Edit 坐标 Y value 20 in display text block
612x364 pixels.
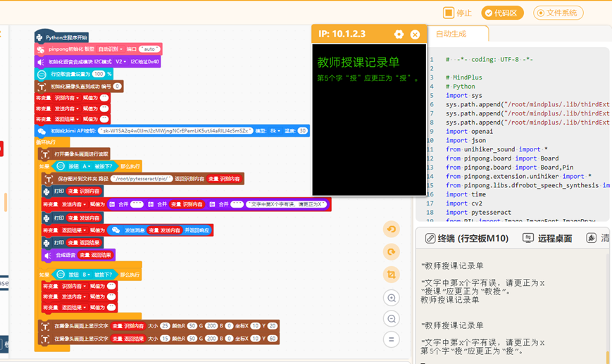tap(273, 326)
